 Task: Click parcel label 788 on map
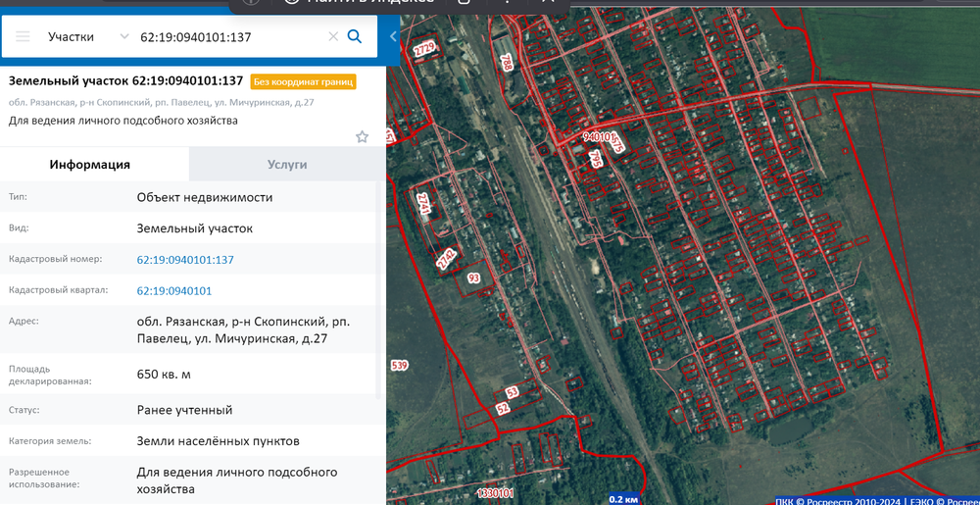point(507,63)
